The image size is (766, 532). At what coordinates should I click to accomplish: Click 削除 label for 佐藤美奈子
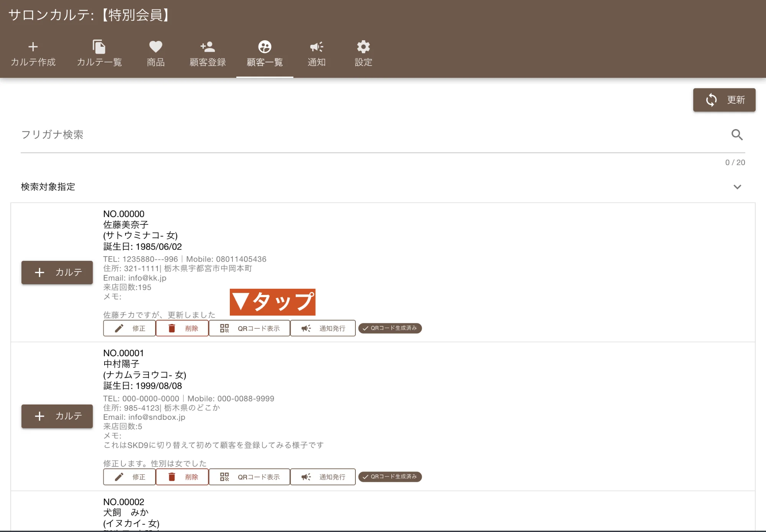tap(191, 328)
